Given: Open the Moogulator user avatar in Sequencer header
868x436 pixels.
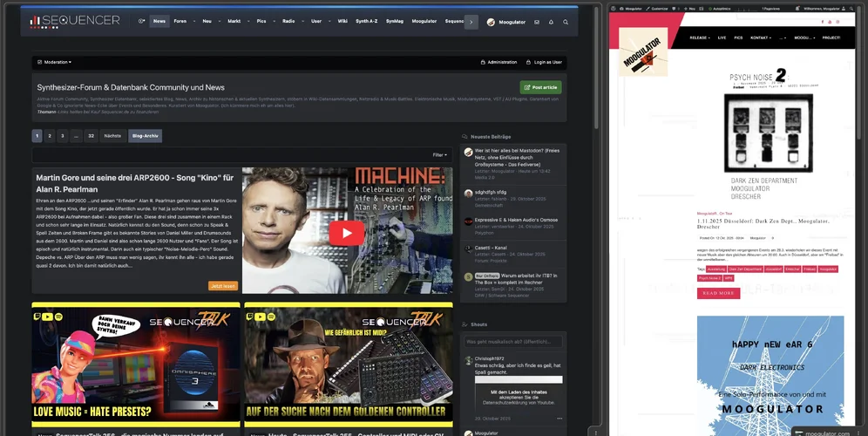Looking at the screenshot, I should [491, 22].
